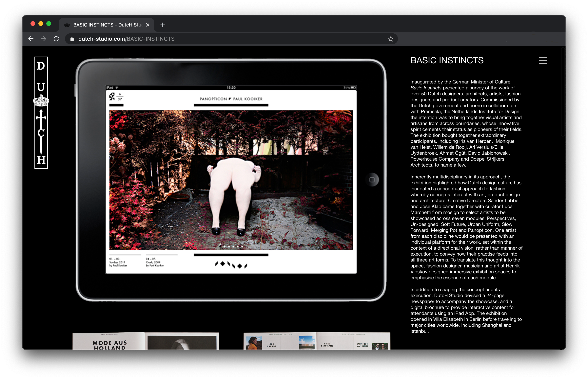Image resolution: width=588 pixels, height=379 pixels.
Task: Click the iPad Panopticon screenshot image
Action: [231, 180]
